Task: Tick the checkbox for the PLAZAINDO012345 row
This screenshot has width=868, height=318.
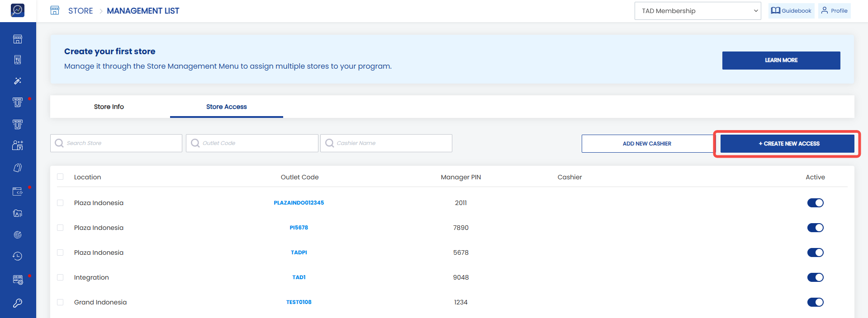Action: pyautogui.click(x=60, y=203)
